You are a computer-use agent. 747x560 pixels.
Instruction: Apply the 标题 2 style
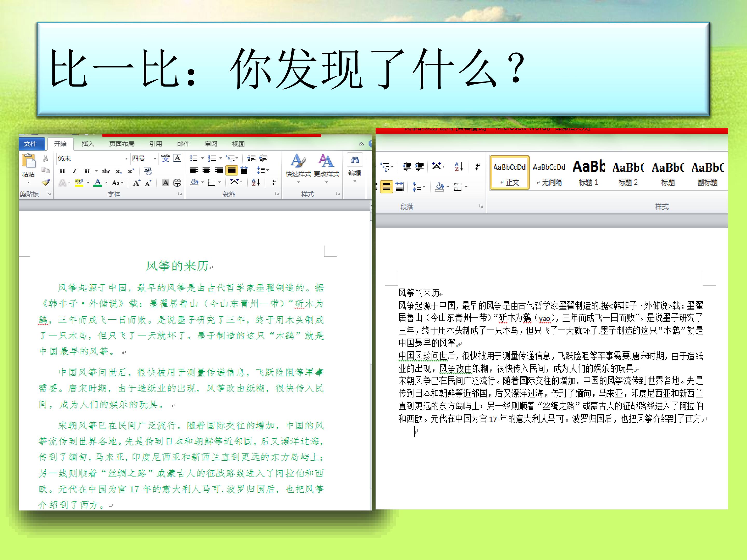point(628,173)
